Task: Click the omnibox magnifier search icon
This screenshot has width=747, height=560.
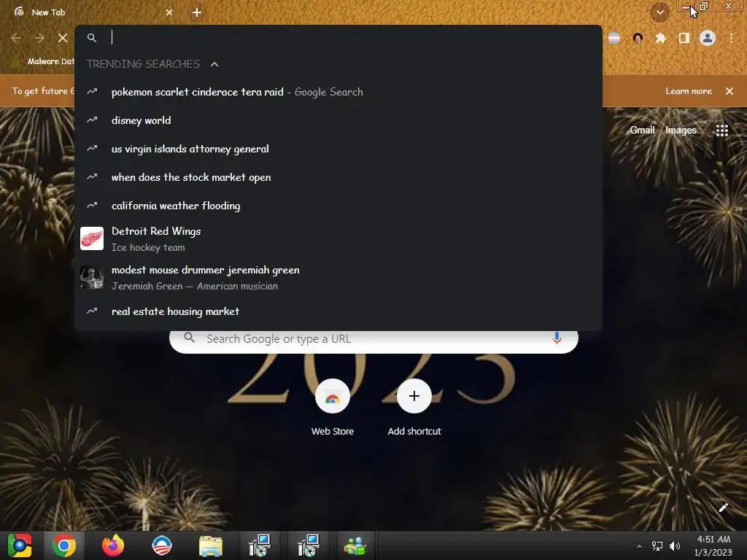Action: 92,38
